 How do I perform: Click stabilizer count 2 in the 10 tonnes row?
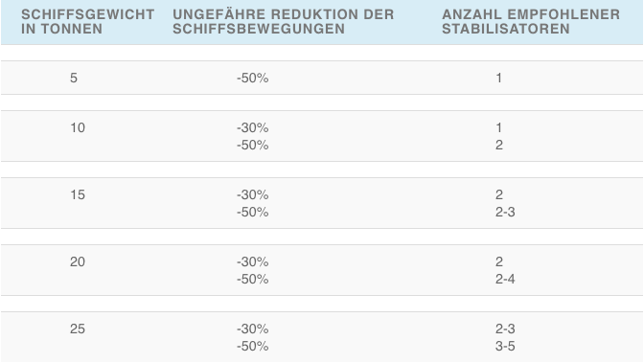point(499,145)
